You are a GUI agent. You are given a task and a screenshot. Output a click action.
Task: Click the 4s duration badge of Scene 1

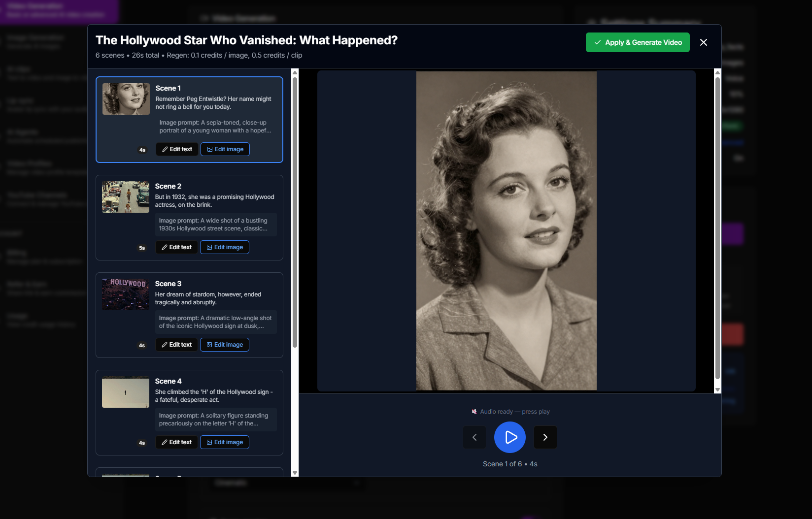[x=142, y=150]
